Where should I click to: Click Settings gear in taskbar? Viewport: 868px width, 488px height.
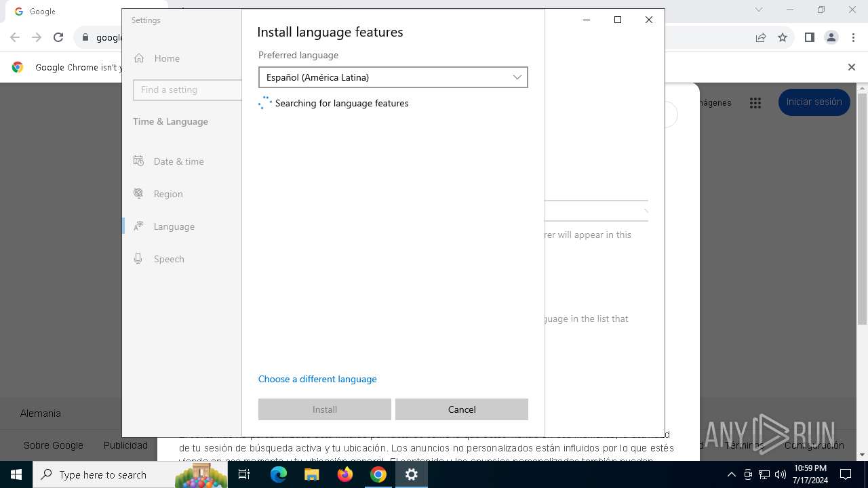pos(412,474)
